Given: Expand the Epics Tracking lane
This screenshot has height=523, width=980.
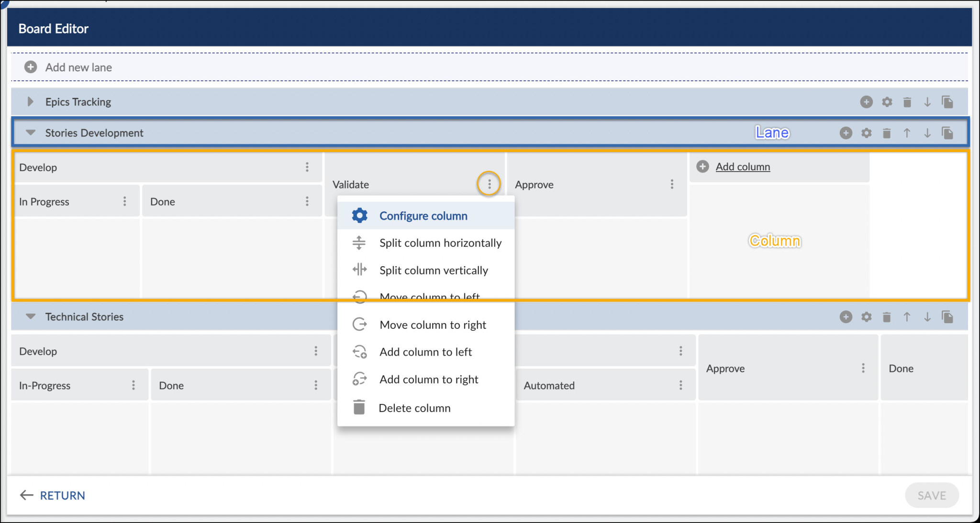Looking at the screenshot, I should tap(30, 101).
